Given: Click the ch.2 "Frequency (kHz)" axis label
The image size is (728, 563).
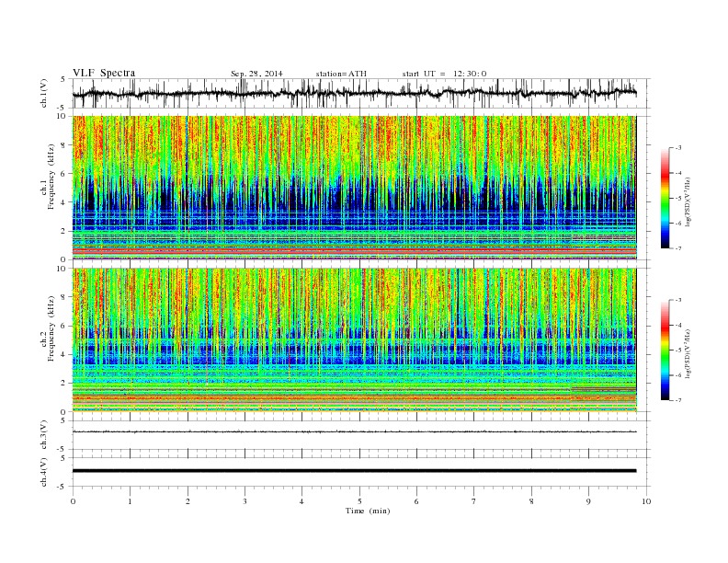Looking at the screenshot, I should coord(51,328).
